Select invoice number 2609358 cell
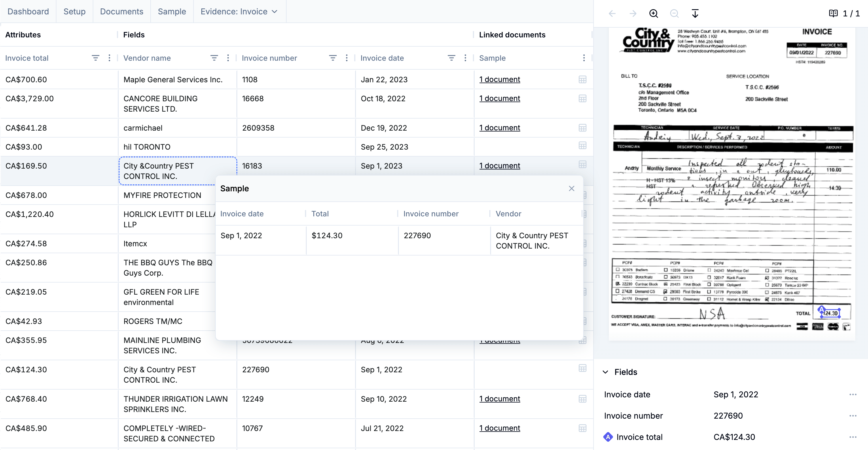Image resolution: width=868 pixels, height=450 pixels. (x=296, y=128)
